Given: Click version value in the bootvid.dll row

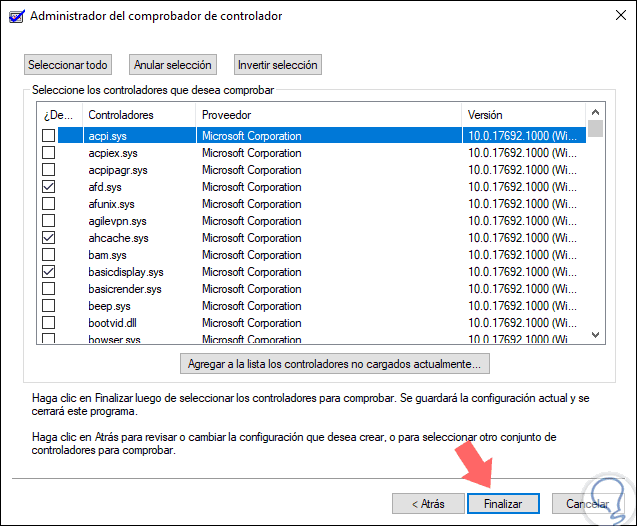Looking at the screenshot, I should coord(522,323).
